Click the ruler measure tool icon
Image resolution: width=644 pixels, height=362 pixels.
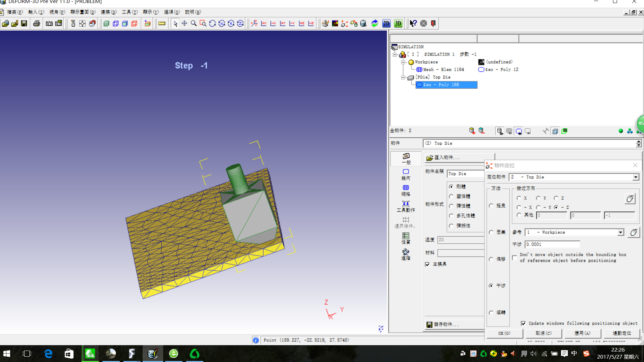tap(162, 24)
